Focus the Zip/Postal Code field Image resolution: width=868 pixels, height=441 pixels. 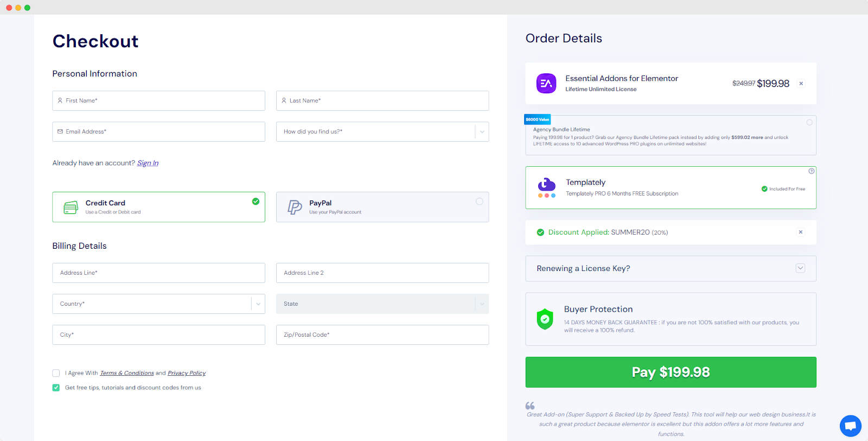[x=382, y=335]
